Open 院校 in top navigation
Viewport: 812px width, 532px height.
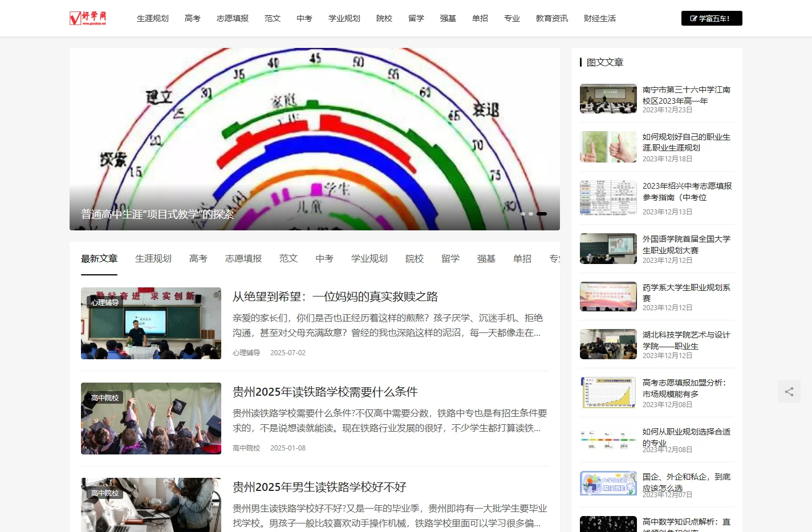384,18
